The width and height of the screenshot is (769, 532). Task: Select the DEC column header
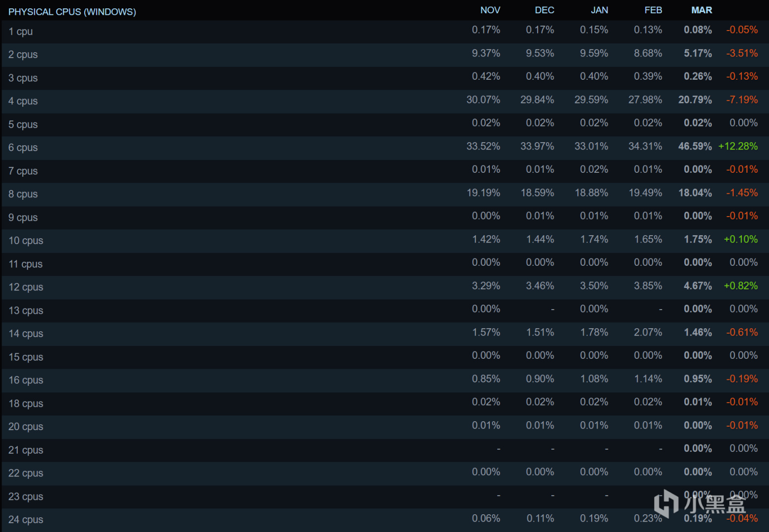[544, 10]
